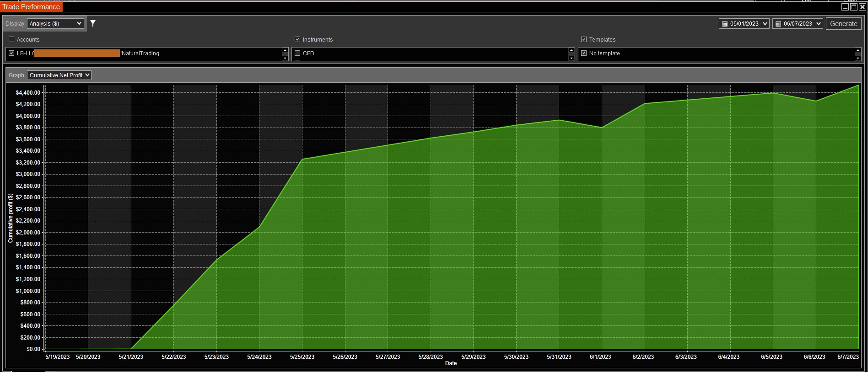Expand the 06/07/2023 end date dropdown
Screen dimensions: 868x372
click(798, 24)
